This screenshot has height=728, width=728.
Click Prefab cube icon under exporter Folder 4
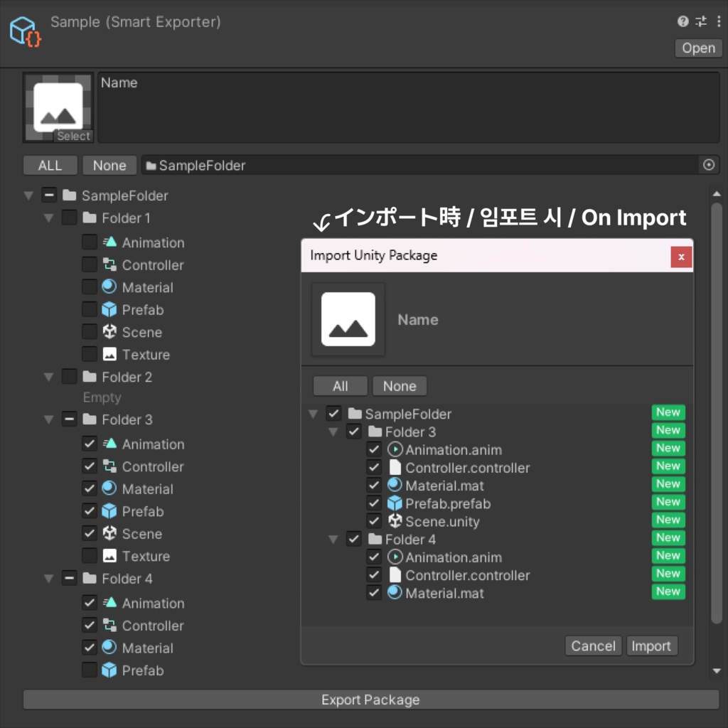(x=109, y=670)
